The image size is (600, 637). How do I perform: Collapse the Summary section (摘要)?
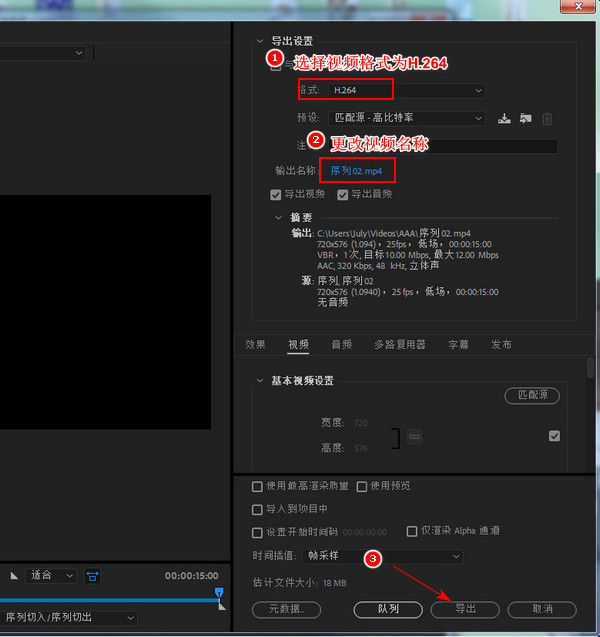coord(278,218)
